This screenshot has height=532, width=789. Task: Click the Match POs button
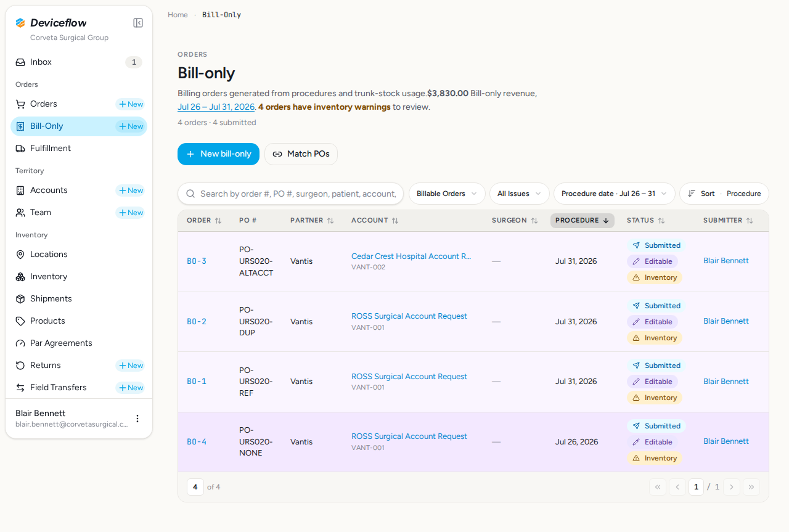[301, 154]
